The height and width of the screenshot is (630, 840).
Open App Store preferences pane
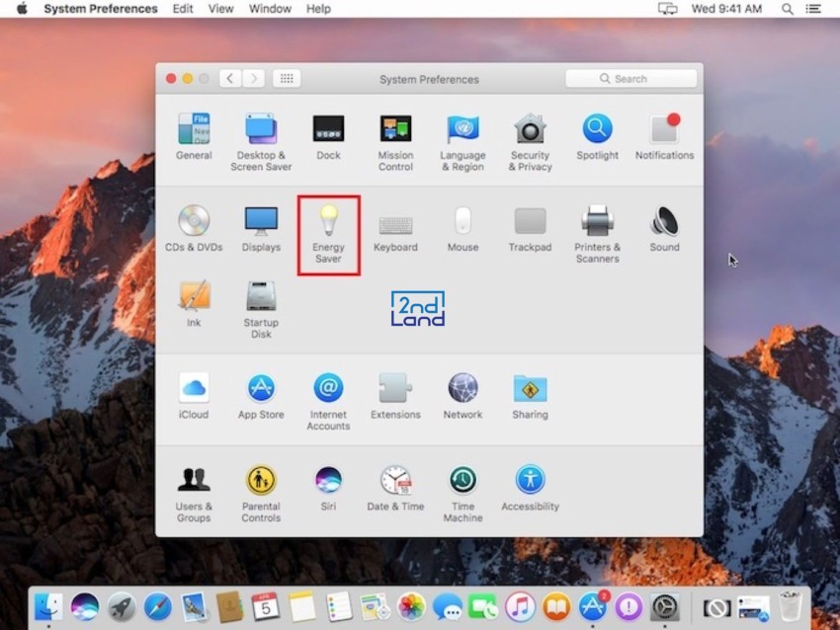(261, 396)
